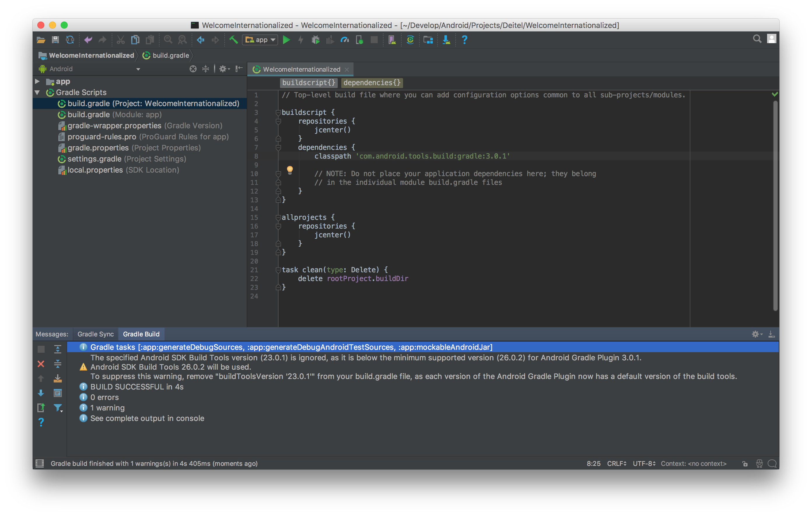Screen dimensions: 812x516
Task: Toggle the tool window quick access icon
Action: (x=40, y=463)
